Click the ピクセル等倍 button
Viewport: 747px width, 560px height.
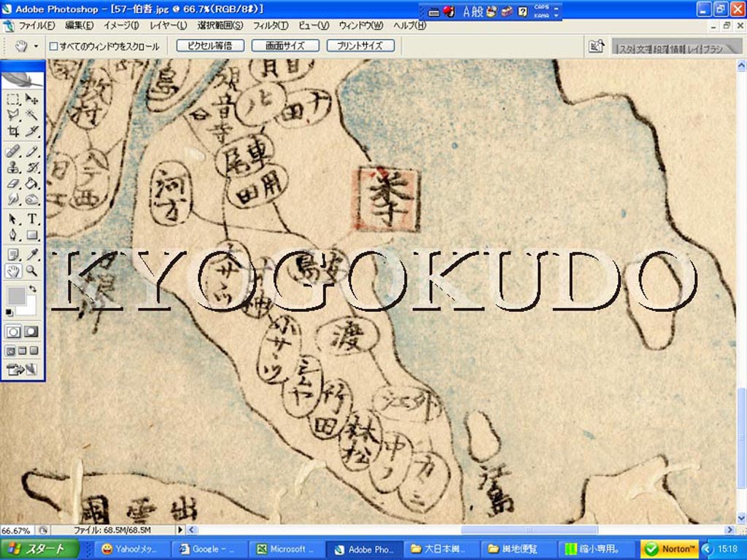tap(210, 46)
